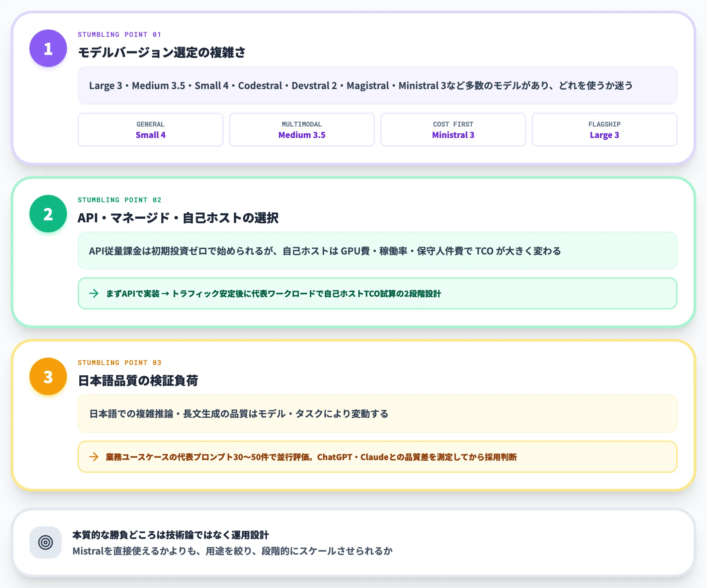This screenshot has height=588, width=707.
Task: Click the 本質的な勝負どころは技術論ではなく運用設計 title
Action: (x=171, y=535)
